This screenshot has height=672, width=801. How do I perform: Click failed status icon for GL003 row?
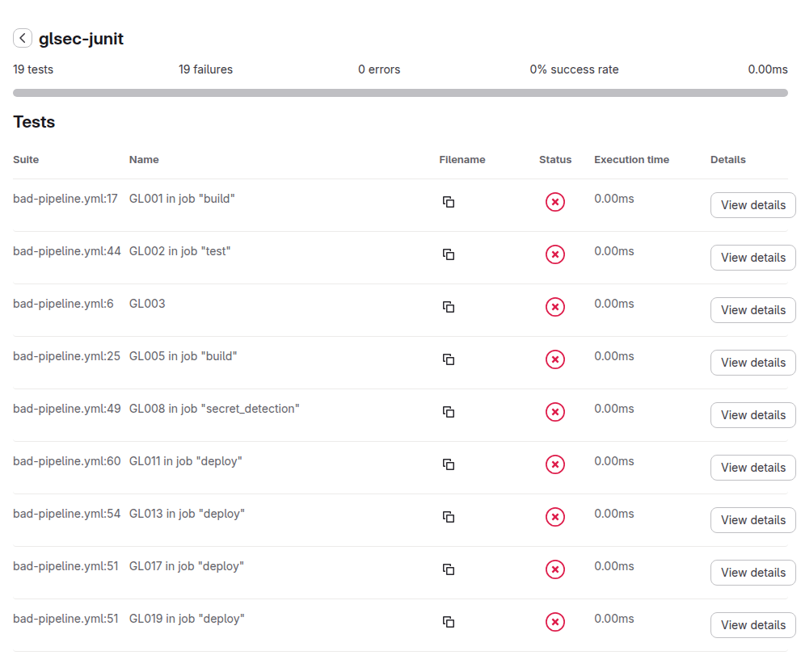(x=555, y=307)
